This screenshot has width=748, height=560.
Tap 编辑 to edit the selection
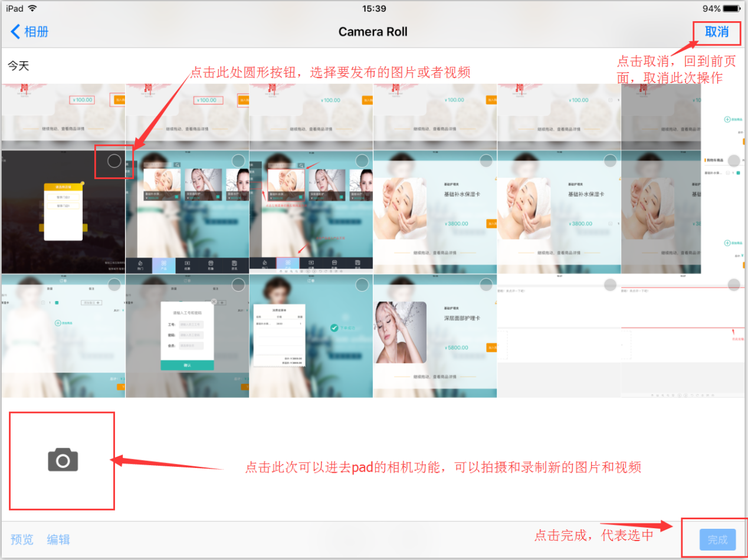(58, 539)
